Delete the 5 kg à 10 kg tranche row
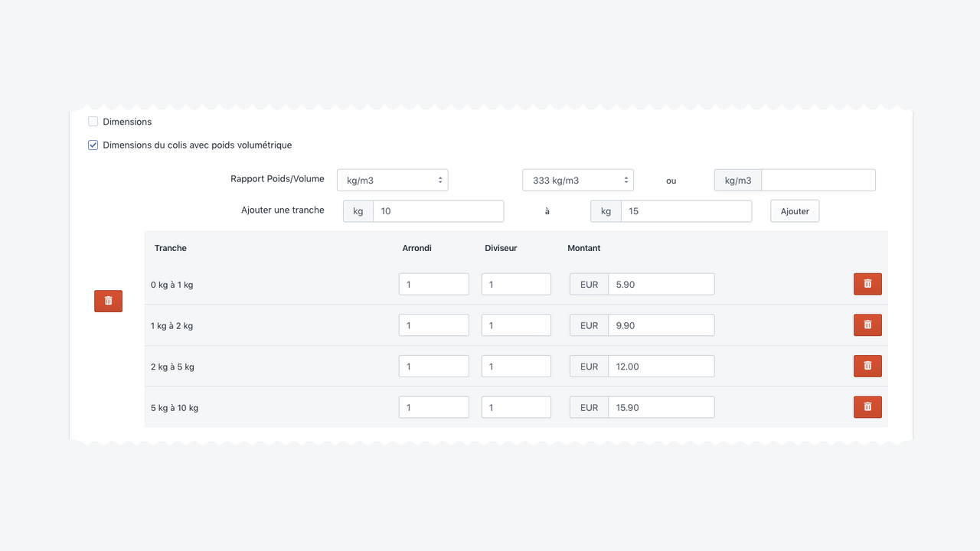Image resolution: width=980 pixels, height=551 pixels. pos(867,407)
